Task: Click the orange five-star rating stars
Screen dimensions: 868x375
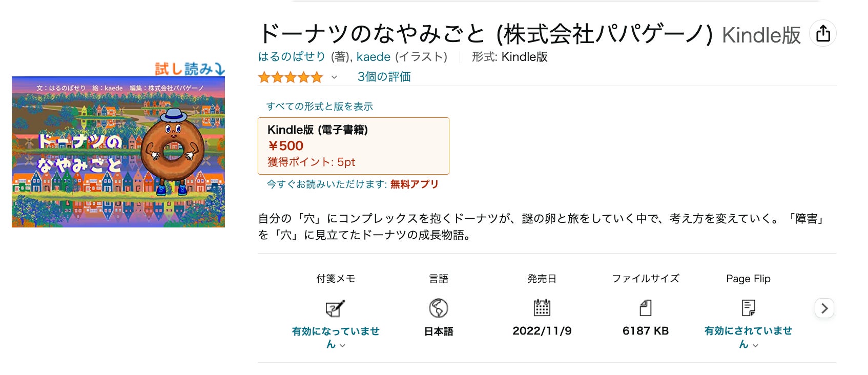Action: [x=290, y=76]
